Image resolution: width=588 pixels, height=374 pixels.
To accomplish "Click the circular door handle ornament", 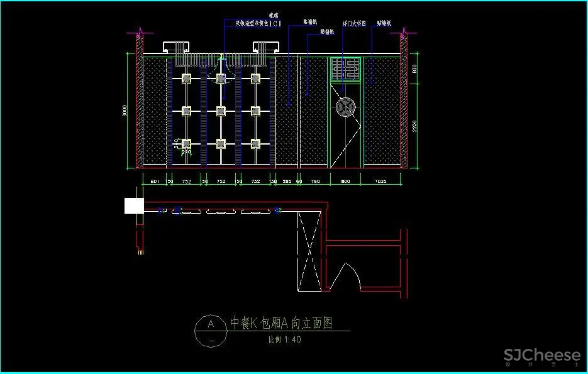I will pyautogui.click(x=345, y=107).
